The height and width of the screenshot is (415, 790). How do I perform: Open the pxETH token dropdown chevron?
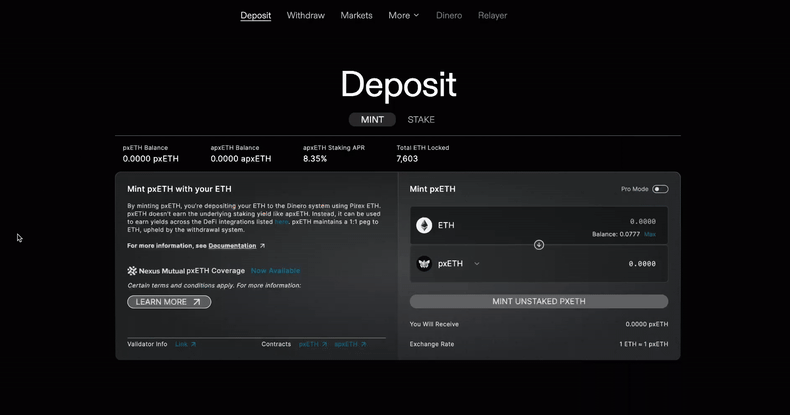point(477,263)
